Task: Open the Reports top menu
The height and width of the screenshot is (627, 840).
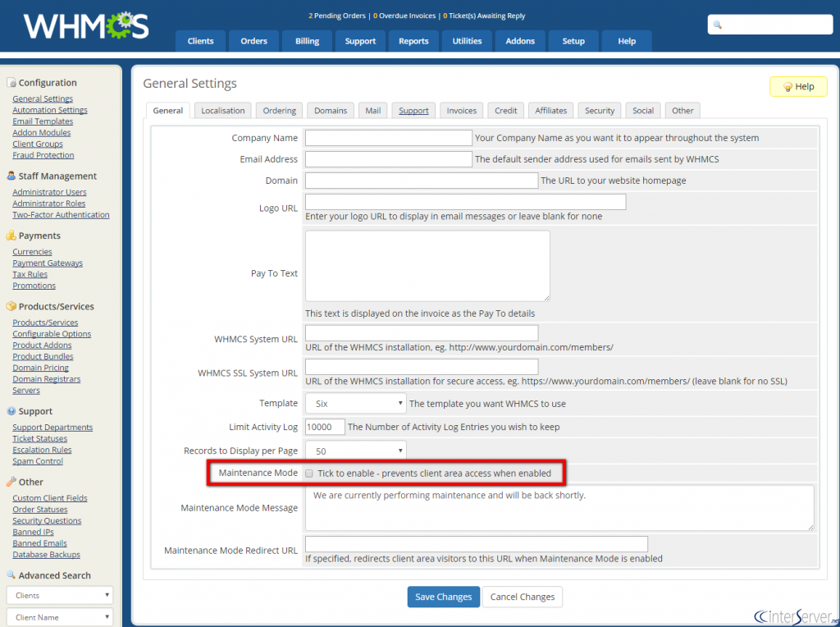Action: tap(413, 41)
